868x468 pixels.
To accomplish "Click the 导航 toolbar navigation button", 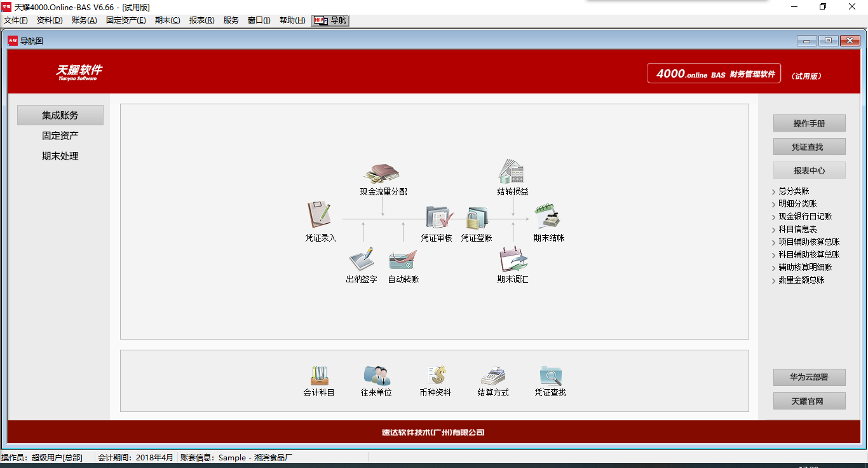I will 330,20.
